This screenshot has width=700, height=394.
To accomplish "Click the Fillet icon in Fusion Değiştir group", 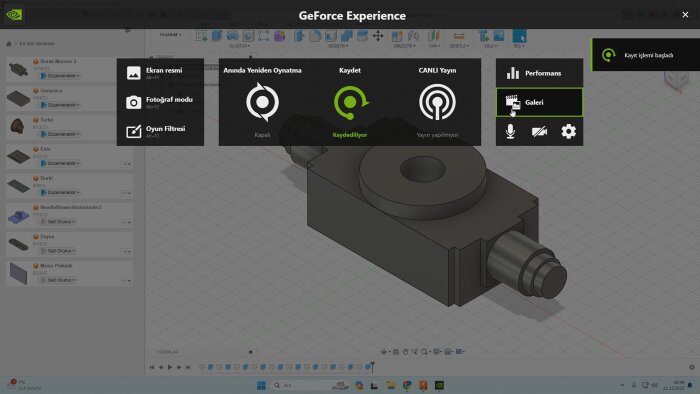I will [315, 36].
